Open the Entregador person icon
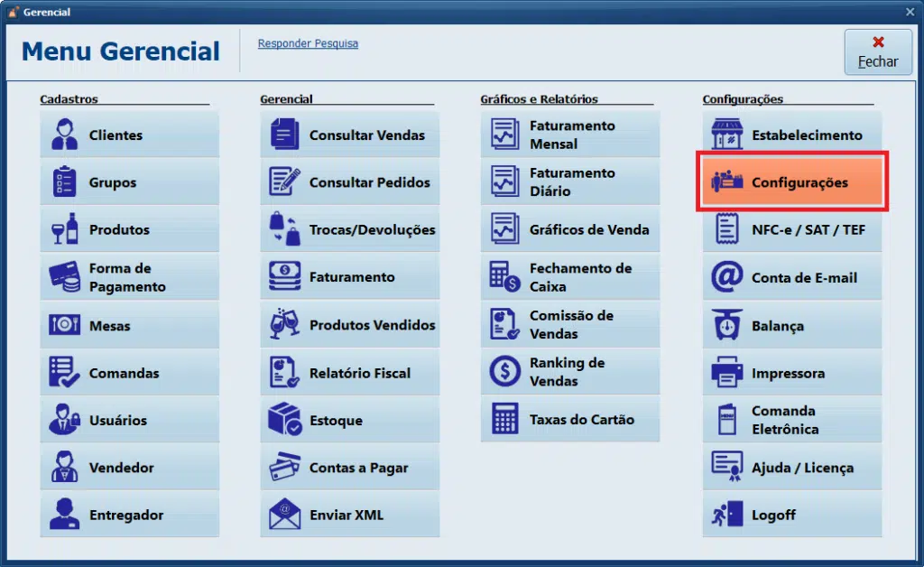 64,514
